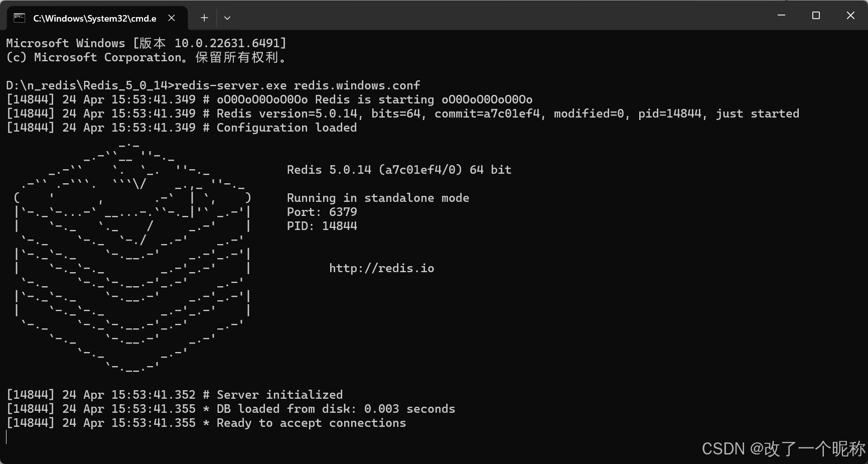Viewport: 868px width, 464px height.
Task: Open a new terminal tab
Action: (x=204, y=18)
